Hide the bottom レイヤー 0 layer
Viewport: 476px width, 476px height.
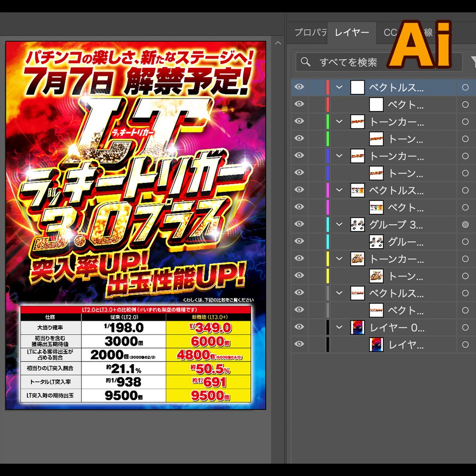[x=299, y=327]
